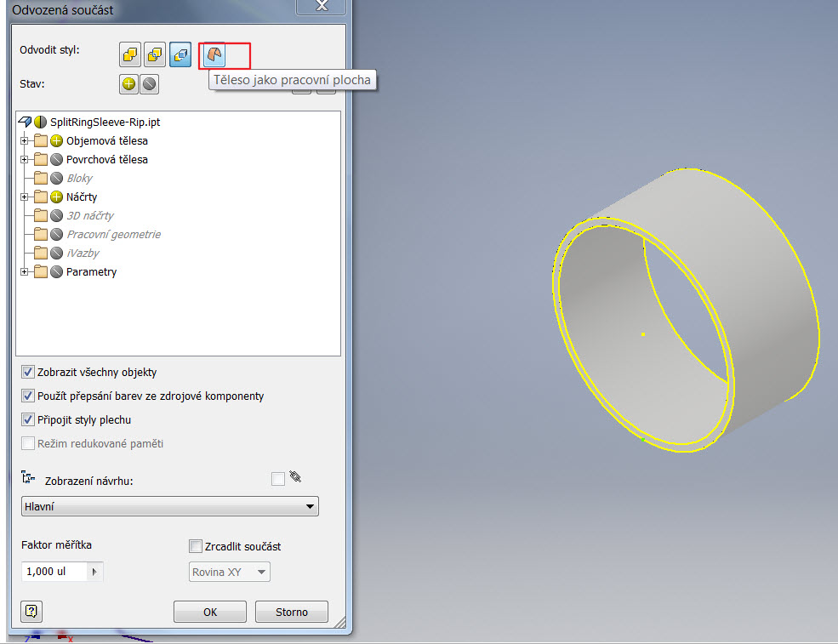Click the ring sleeve model in viewport

pos(685,310)
